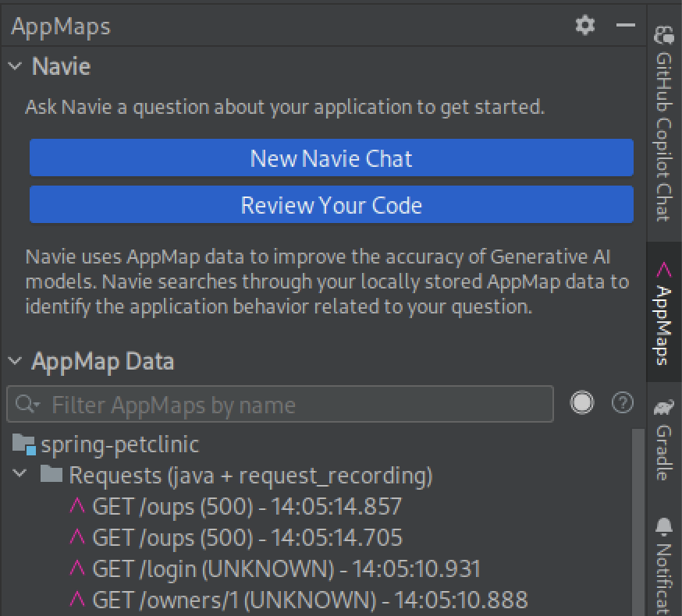Click AppMap icon beside GET /login entry
Image resolution: width=682 pixels, height=616 pixels.
(x=77, y=568)
